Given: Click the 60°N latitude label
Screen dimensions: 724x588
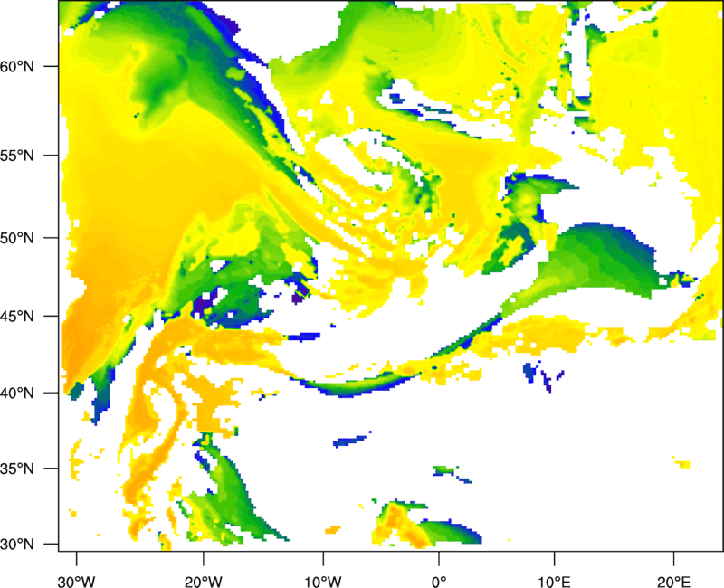Looking at the screenshot, I should [17, 66].
